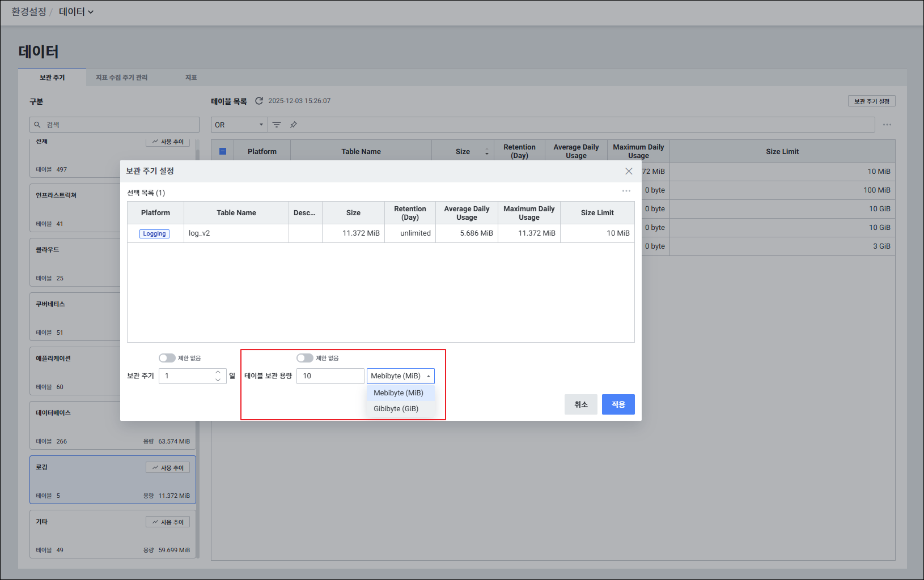Click the 적용 apply button

click(618, 404)
